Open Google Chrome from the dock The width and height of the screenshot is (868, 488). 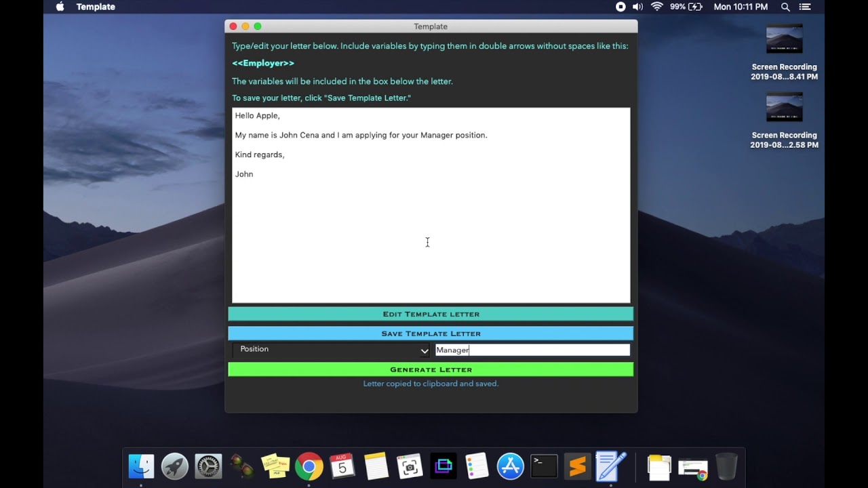(x=309, y=466)
